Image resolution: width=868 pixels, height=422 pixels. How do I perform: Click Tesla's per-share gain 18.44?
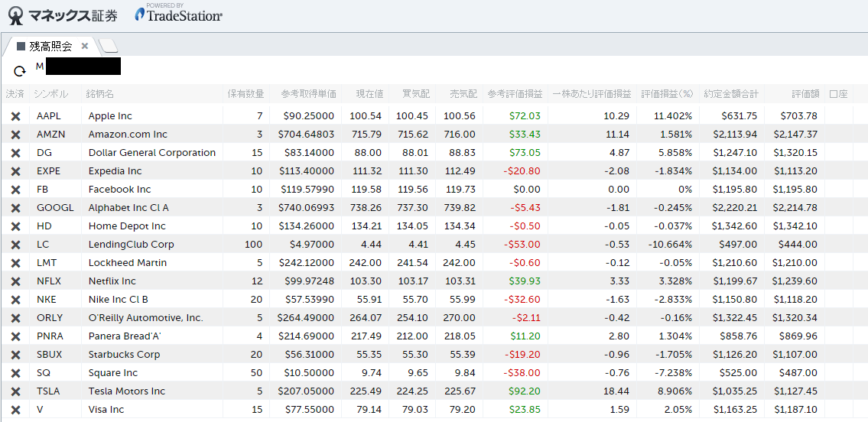tap(616, 391)
